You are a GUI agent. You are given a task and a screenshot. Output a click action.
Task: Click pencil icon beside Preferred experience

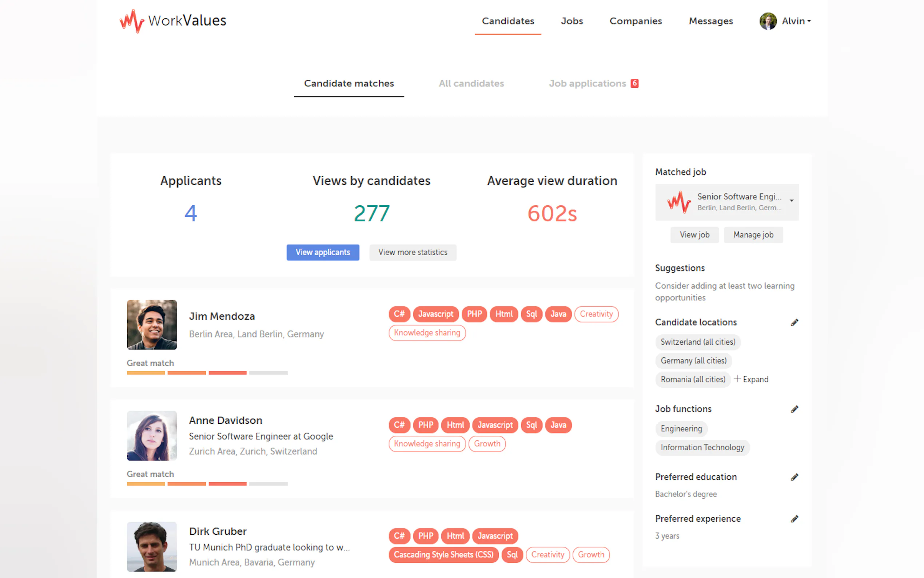click(794, 519)
